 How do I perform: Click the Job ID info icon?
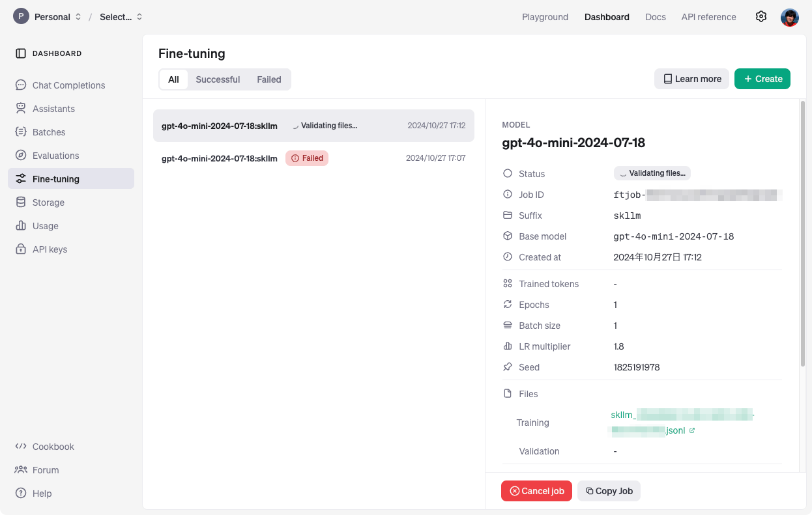pos(508,195)
